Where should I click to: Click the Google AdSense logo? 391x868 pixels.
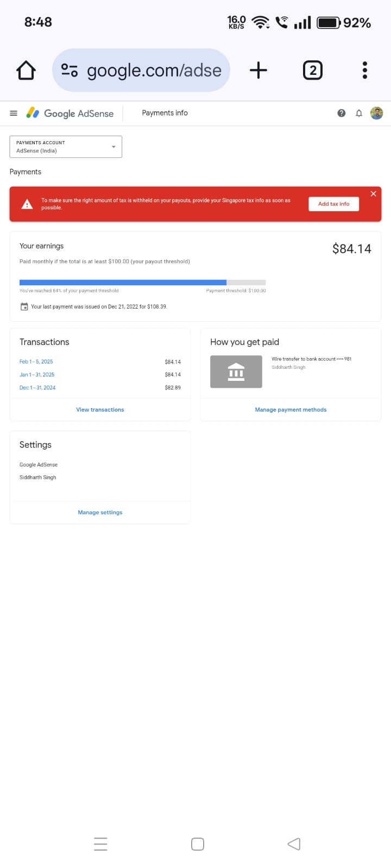[70, 113]
